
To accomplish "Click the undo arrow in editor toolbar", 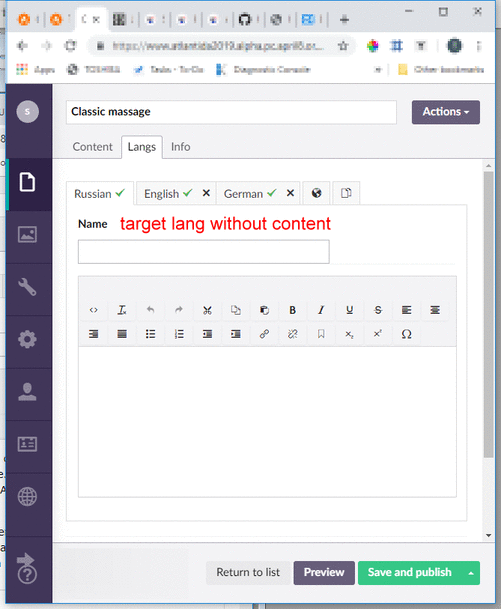I will [150, 310].
